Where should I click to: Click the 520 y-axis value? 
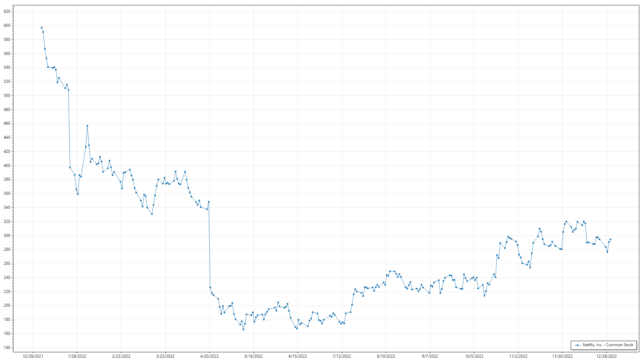click(7, 81)
